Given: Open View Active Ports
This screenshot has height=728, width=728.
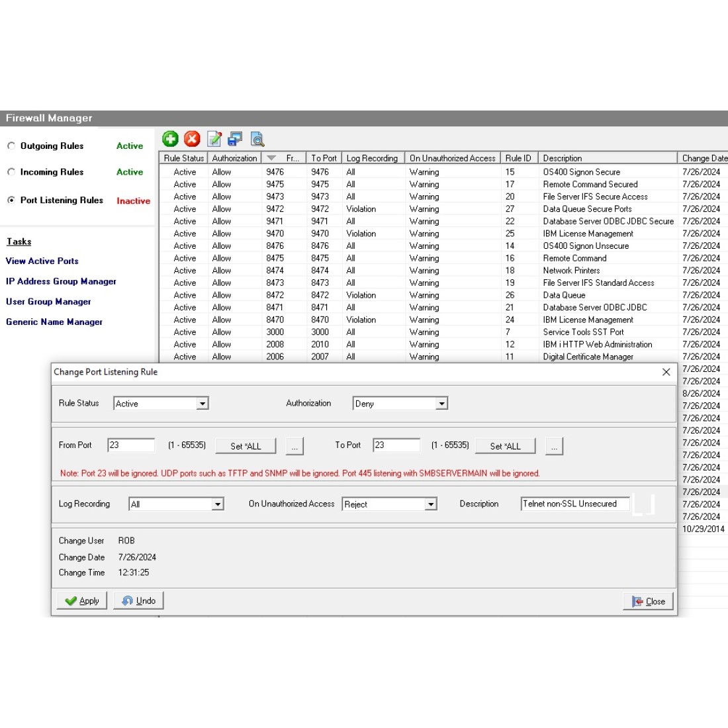Looking at the screenshot, I should pyautogui.click(x=42, y=261).
